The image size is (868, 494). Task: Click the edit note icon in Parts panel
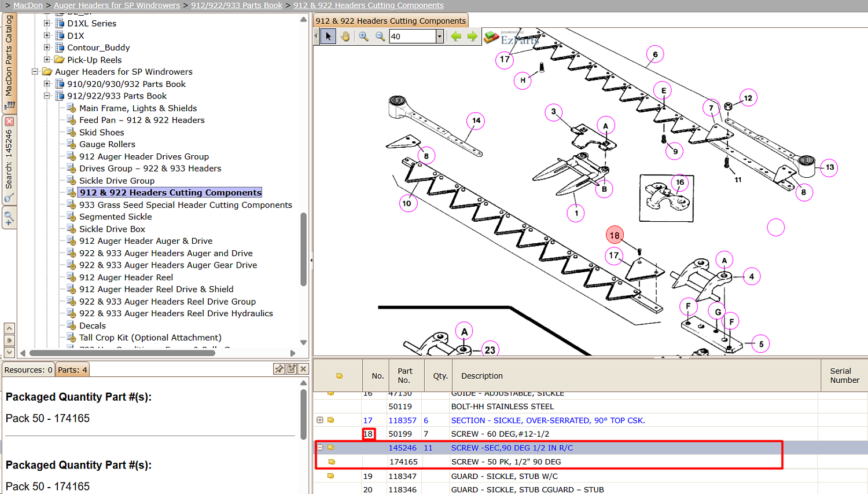[x=291, y=369]
